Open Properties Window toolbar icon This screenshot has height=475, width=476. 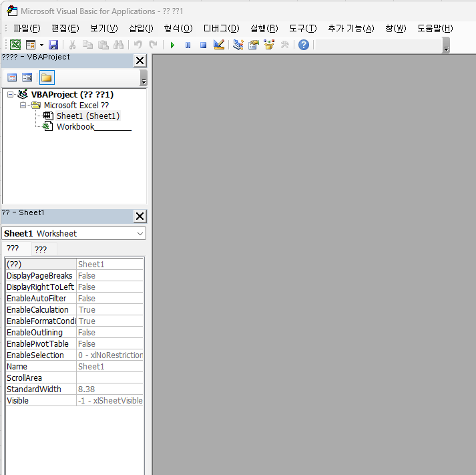click(254, 45)
